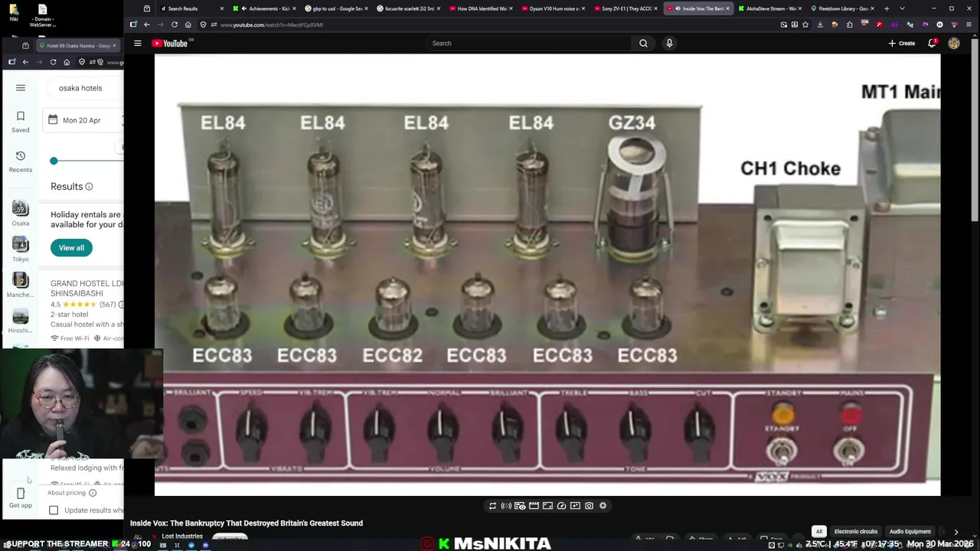Show info about Results
The image size is (980, 551).
[x=89, y=187]
